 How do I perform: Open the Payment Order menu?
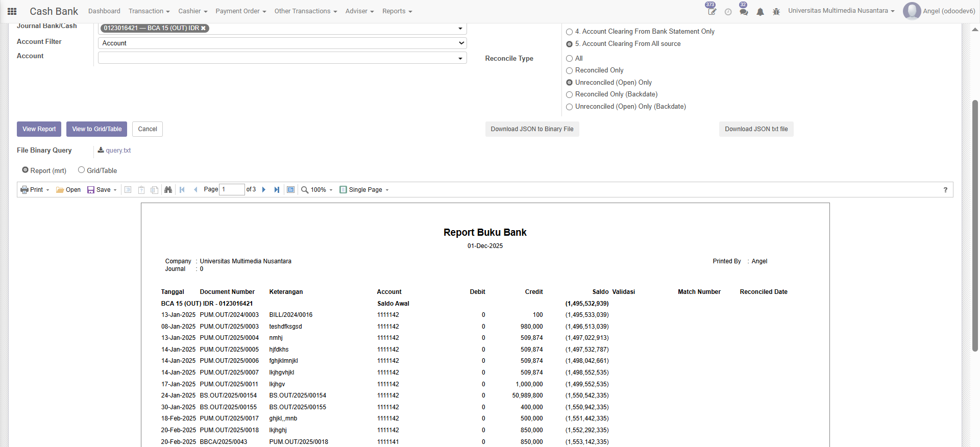(240, 11)
